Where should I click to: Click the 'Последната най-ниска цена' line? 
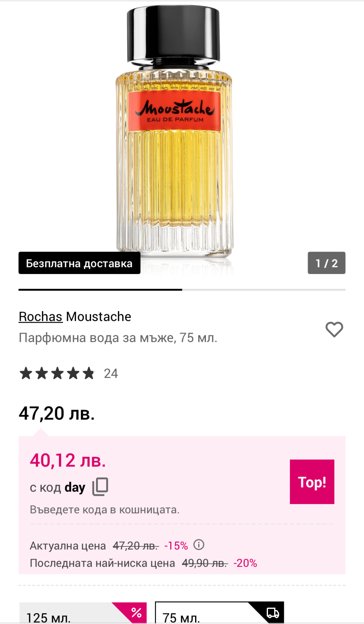click(x=102, y=563)
